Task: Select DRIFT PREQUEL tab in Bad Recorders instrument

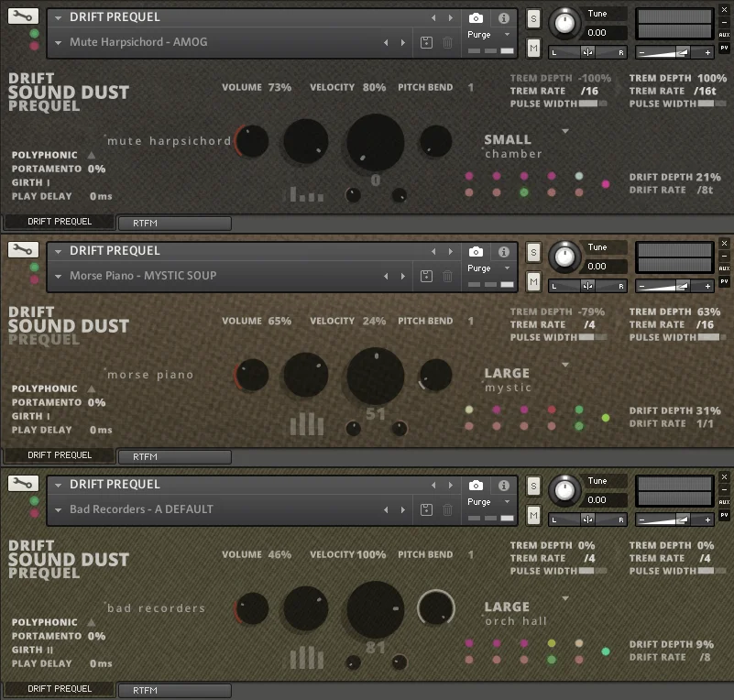Action: tap(60, 688)
